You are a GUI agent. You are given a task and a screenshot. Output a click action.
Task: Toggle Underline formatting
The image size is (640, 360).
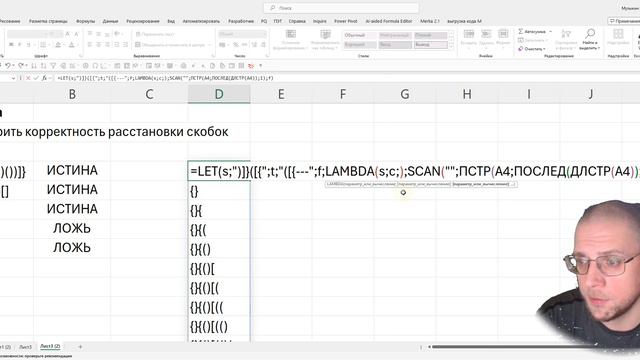pos(28,44)
